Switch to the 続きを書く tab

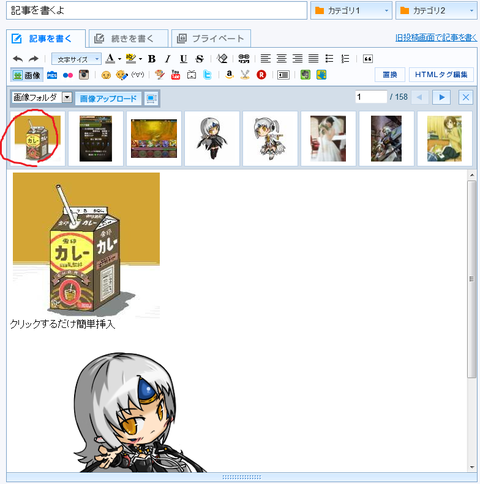point(128,39)
